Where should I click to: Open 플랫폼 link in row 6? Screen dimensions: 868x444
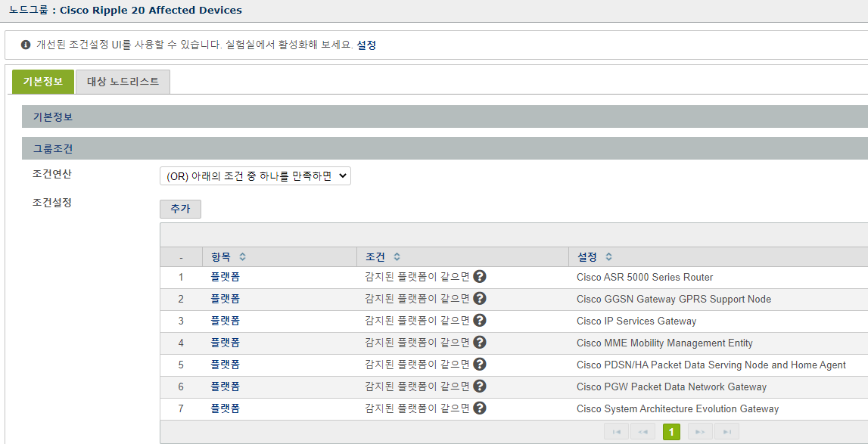point(226,387)
